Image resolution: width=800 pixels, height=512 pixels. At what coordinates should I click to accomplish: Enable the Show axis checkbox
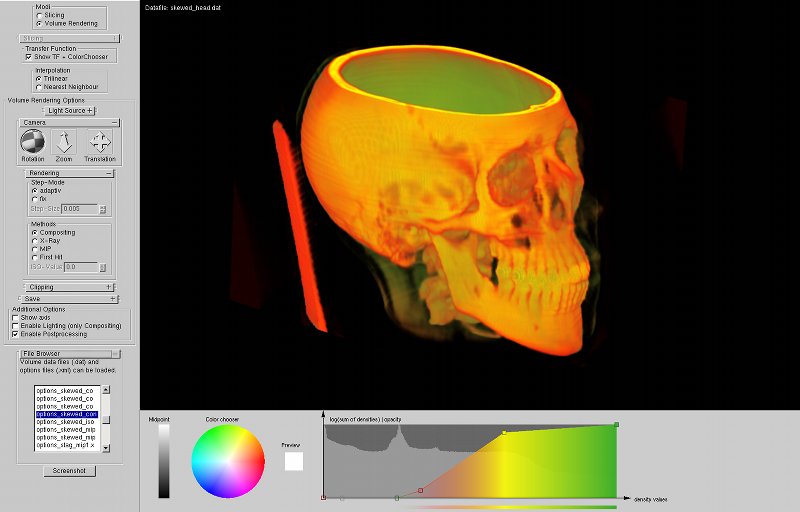(x=16, y=318)
